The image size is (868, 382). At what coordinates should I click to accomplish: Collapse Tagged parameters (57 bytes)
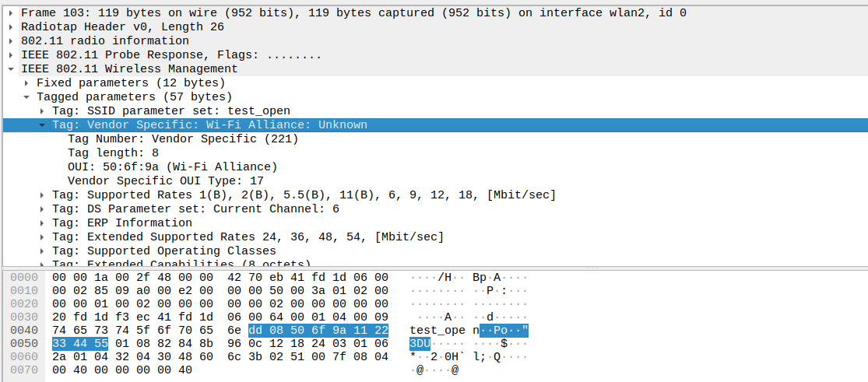point(26,97)
